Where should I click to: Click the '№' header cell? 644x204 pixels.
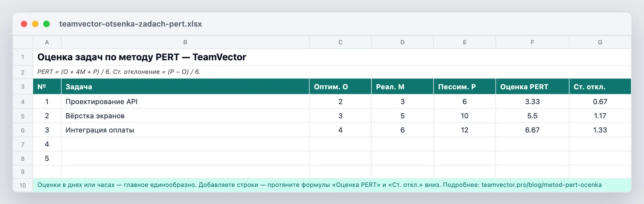[47, 87]
